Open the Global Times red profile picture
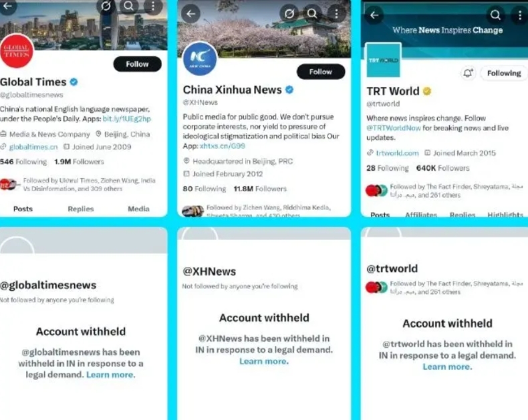The width and height of the screenshot is (528, 420). click(16, 51)
